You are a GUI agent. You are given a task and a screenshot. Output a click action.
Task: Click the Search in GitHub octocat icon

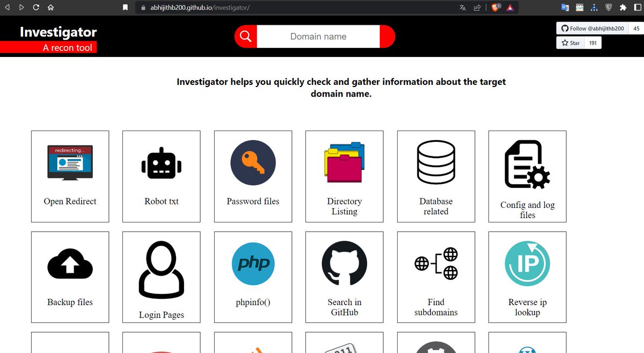(x=345, y=263)
